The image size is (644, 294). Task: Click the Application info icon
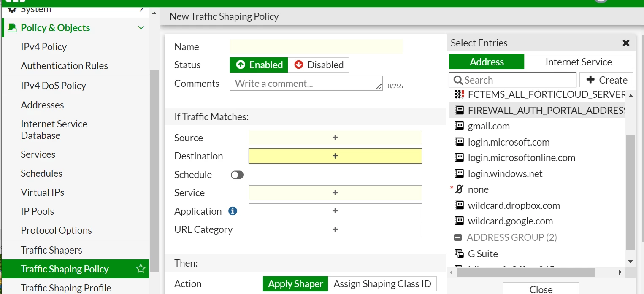click(x=233, y=211)
